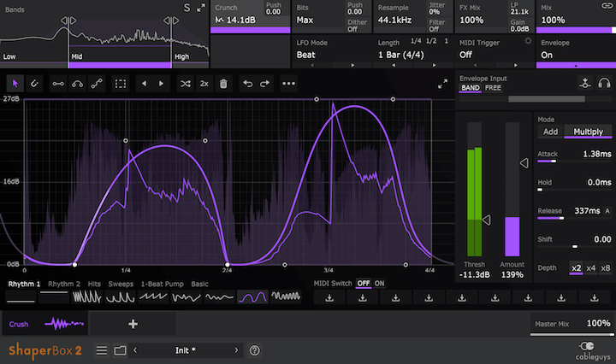Expand the wave editor to full view
This screenshot has height=364, width=616.
[x=443, y=84]
